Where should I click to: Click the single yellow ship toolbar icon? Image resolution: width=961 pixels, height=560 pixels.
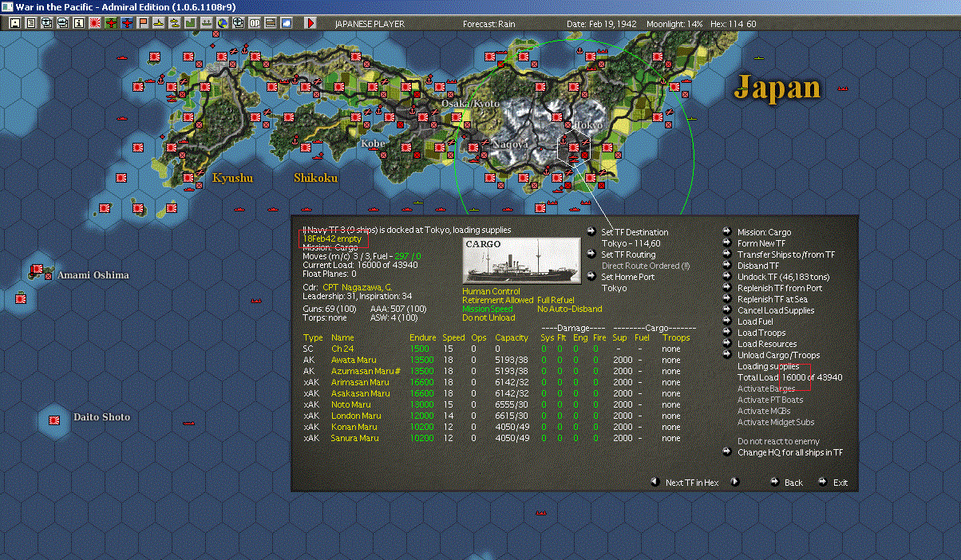point(159,23)
